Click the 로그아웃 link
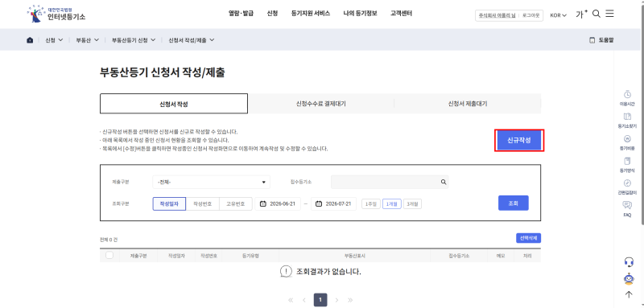 (530, 15)
